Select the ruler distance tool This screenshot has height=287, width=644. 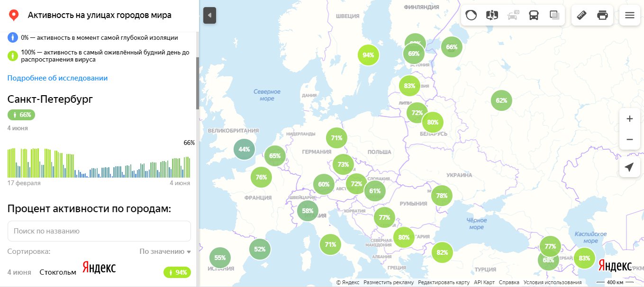(x=582, y=15)
